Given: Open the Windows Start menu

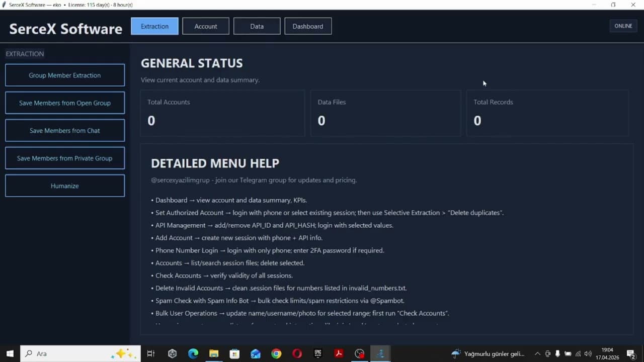Looking at the screenshot, I should click(x=10, y=353).
